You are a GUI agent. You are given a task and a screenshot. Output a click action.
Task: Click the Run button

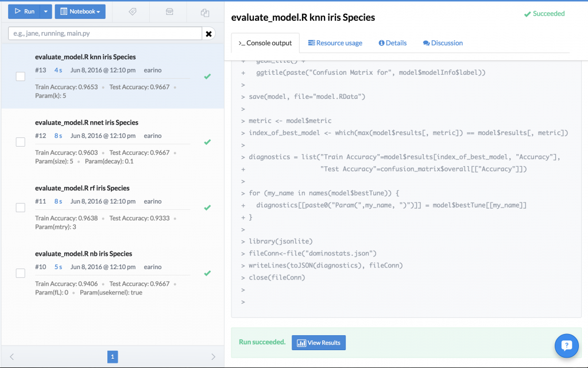(x=24, y=11)
